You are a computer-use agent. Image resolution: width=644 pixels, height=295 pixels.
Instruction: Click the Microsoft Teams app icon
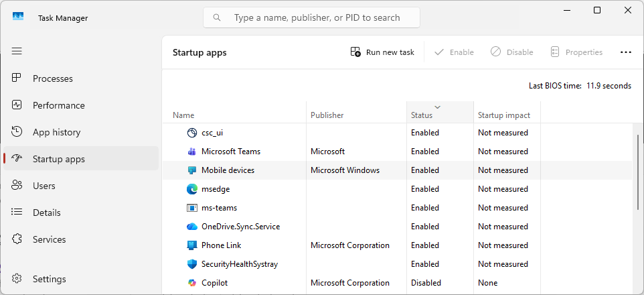tap(192, 152)
